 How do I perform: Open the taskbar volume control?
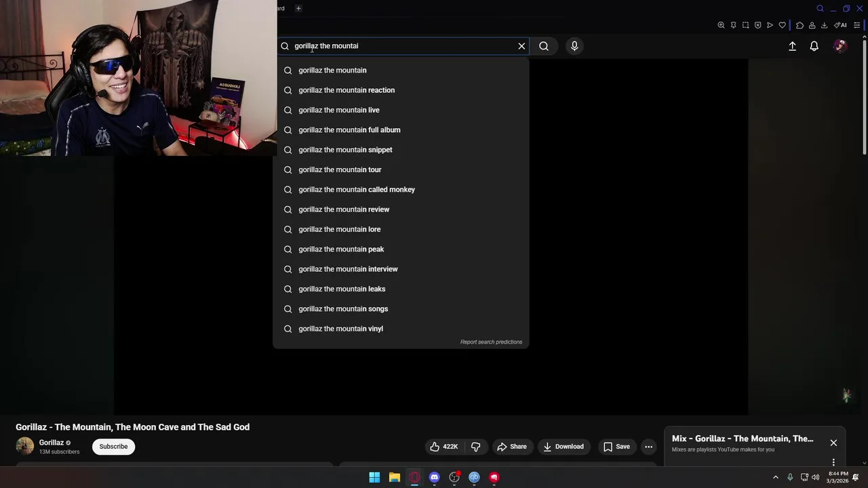(816, 477)
